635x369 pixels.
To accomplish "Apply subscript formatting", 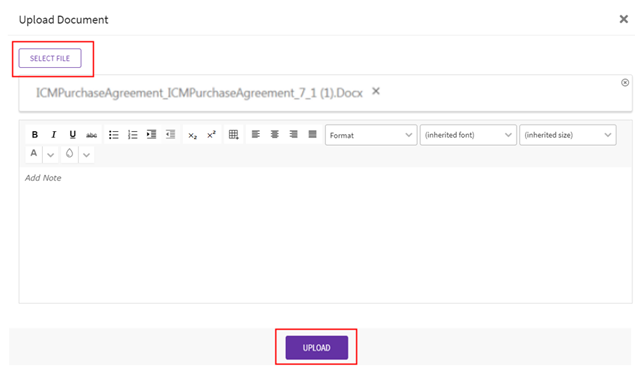I will click(192, 134).
